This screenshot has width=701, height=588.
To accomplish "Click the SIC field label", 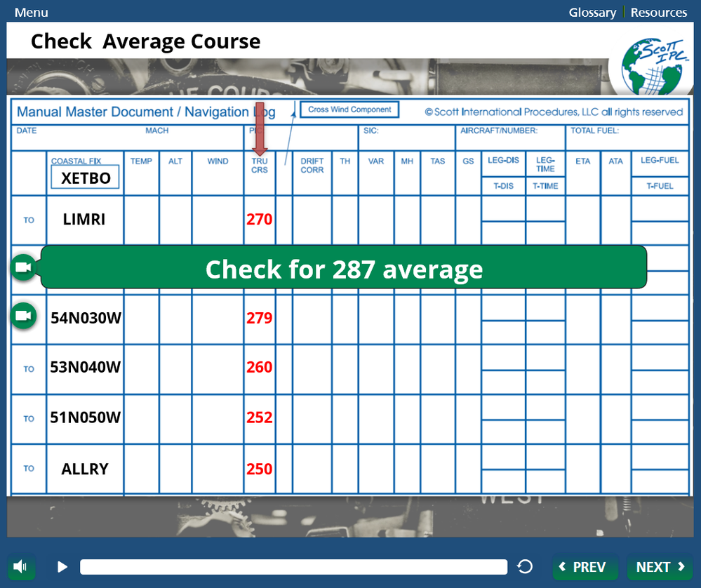I will click(370, 131).
